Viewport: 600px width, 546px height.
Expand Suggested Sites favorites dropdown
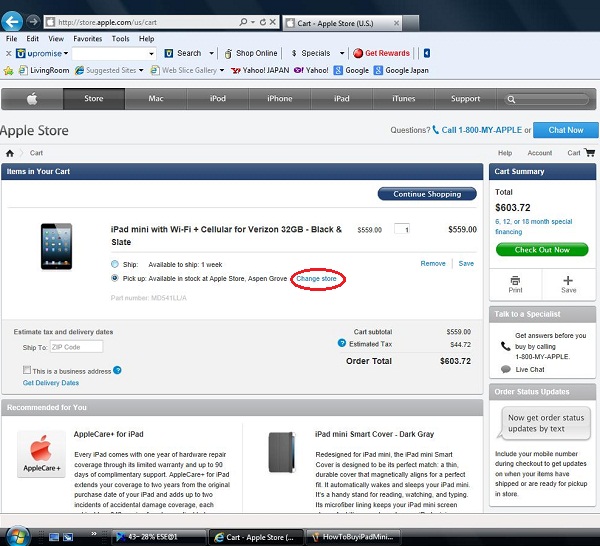point(141,70)
